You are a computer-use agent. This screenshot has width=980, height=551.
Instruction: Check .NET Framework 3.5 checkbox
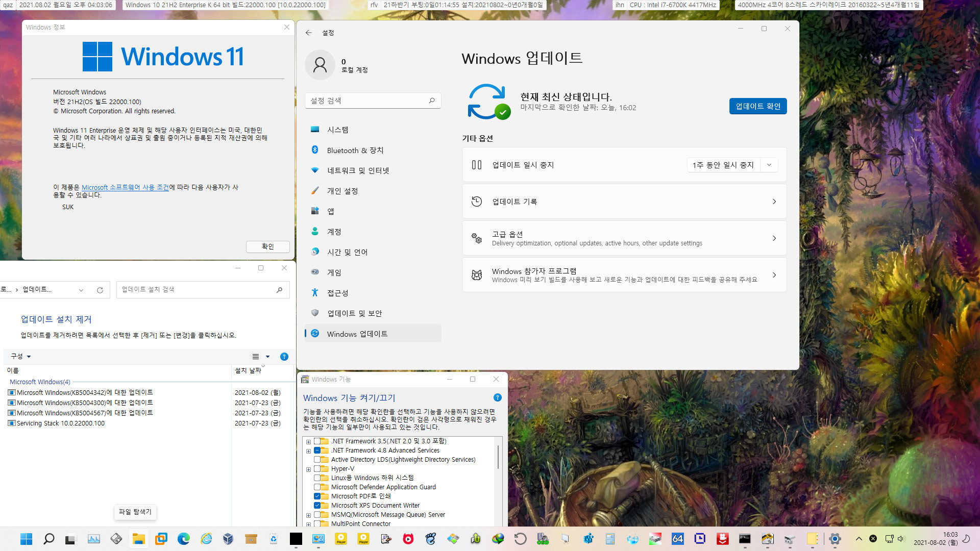click(x=317, y=441)
